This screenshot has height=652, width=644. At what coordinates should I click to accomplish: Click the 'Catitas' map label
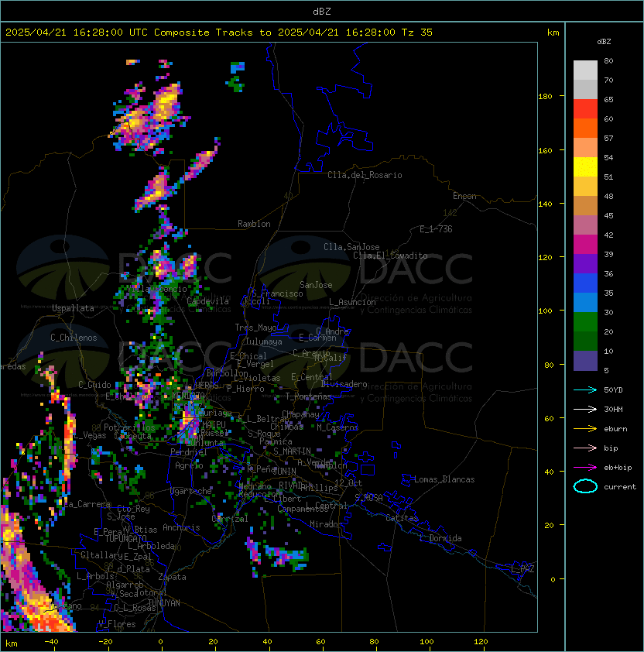[402, 518]
